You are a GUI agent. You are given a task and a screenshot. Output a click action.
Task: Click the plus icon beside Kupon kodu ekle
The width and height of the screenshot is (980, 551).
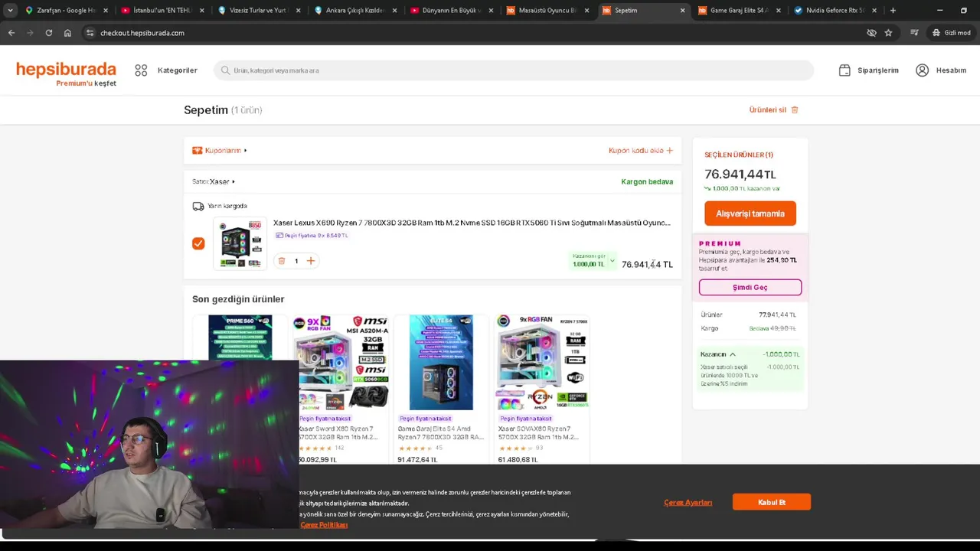(x=669, y=151)
